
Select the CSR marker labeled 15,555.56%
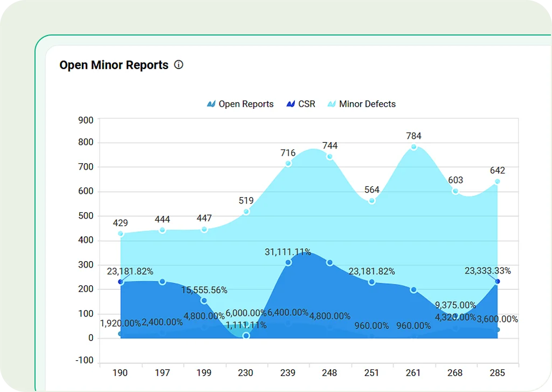[204, 300]
